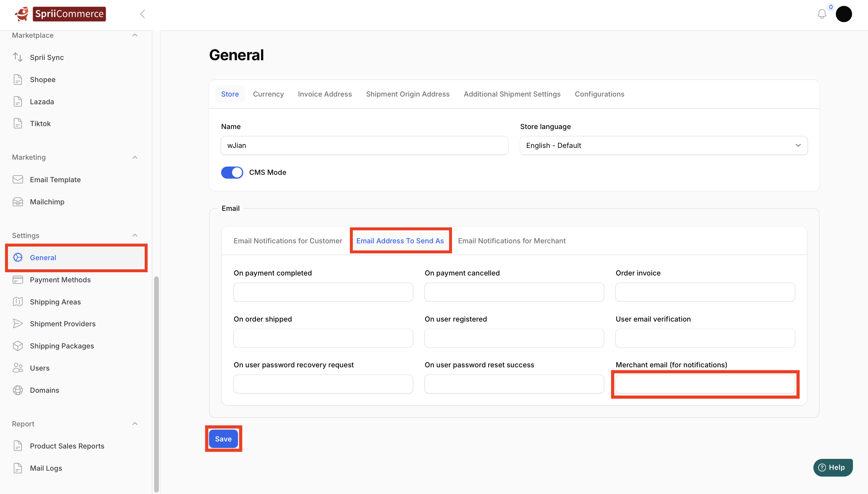868x494 pixels.
Task: Open Email Notifications for Merchant tab
Action: click(511, 241)
